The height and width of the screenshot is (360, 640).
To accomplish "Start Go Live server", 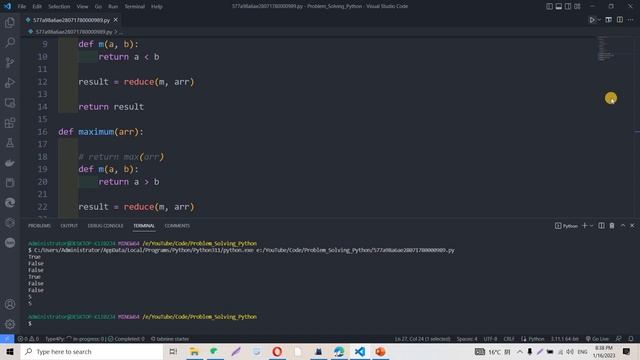I will pyautogui.click(x=597, y=339).
